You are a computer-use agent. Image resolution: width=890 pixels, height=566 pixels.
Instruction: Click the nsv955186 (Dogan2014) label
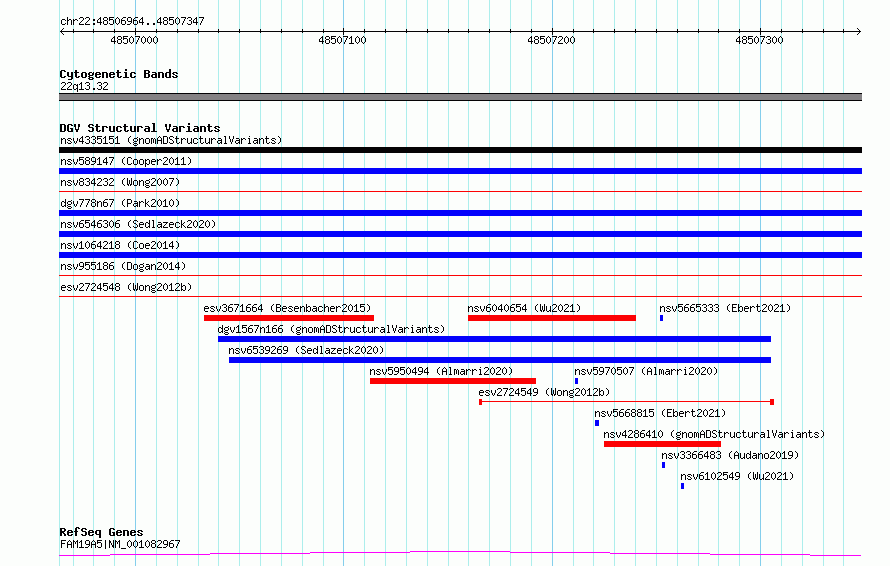point(123,266)
